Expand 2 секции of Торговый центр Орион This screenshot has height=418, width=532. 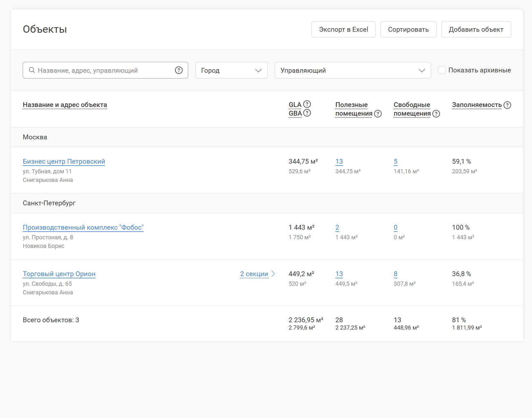click(254, 274)
